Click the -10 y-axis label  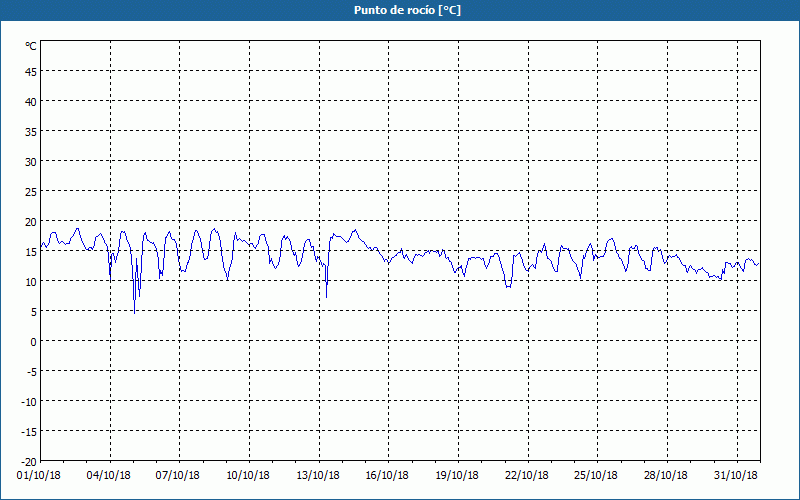pos(29,402)
